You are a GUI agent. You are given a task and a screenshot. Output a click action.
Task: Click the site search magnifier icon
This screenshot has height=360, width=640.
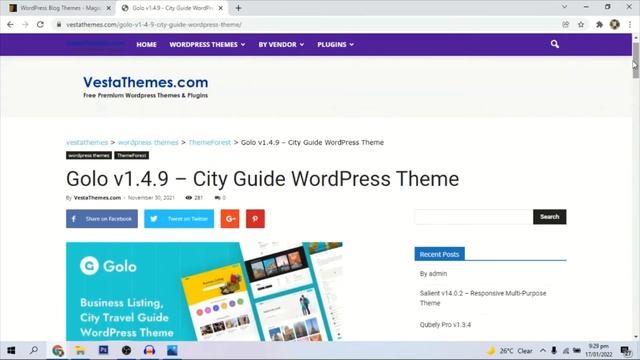tap(555, 44)
